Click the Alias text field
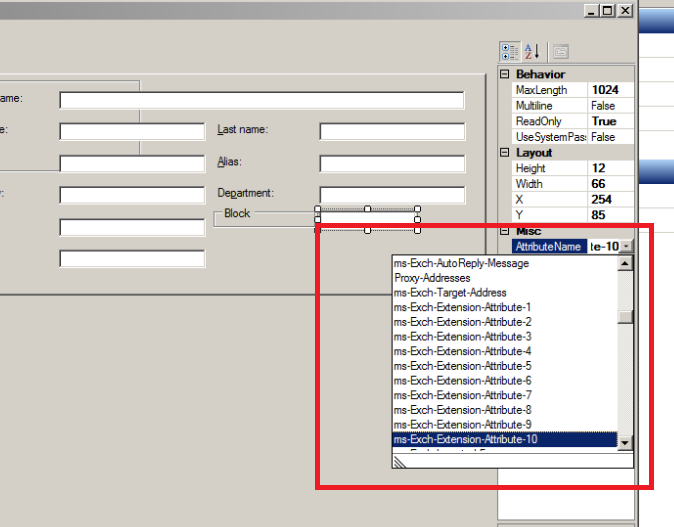 pyautogui.click(x=392, y=164)
